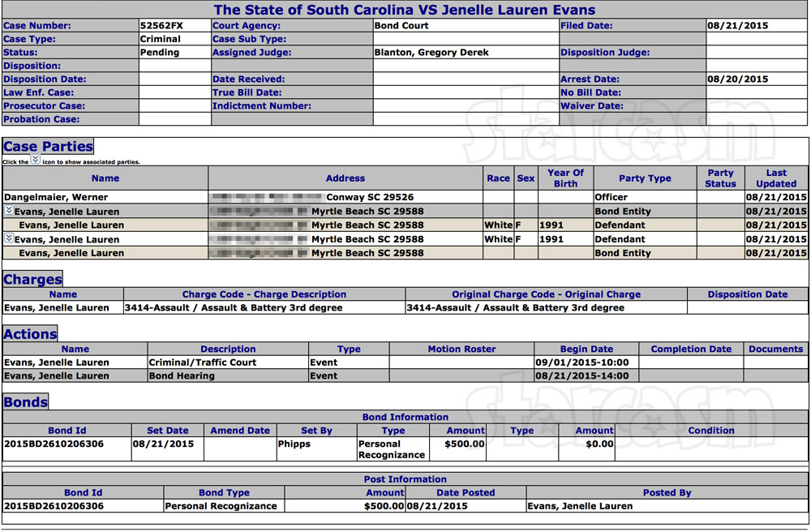
Task: Click the Filed Date label
Action: (x=586, y=25)
